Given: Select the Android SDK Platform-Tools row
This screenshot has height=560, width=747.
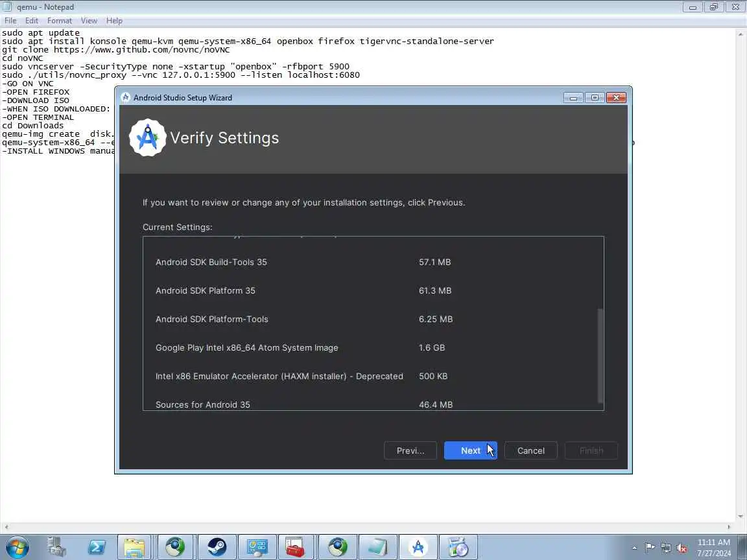Looking at the screenshot, I should [x=373, y=319].
